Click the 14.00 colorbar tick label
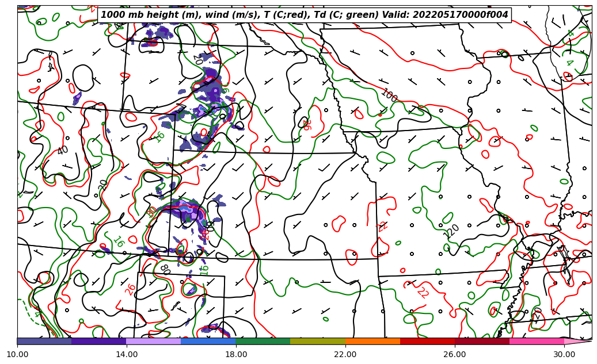The height and width of the screenshot is (364, 597). pos(127,354)
